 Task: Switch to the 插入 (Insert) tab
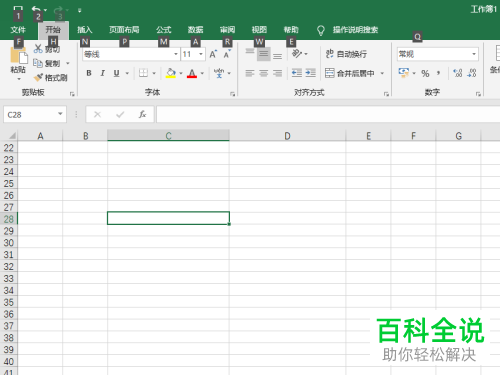pos(85,30)
